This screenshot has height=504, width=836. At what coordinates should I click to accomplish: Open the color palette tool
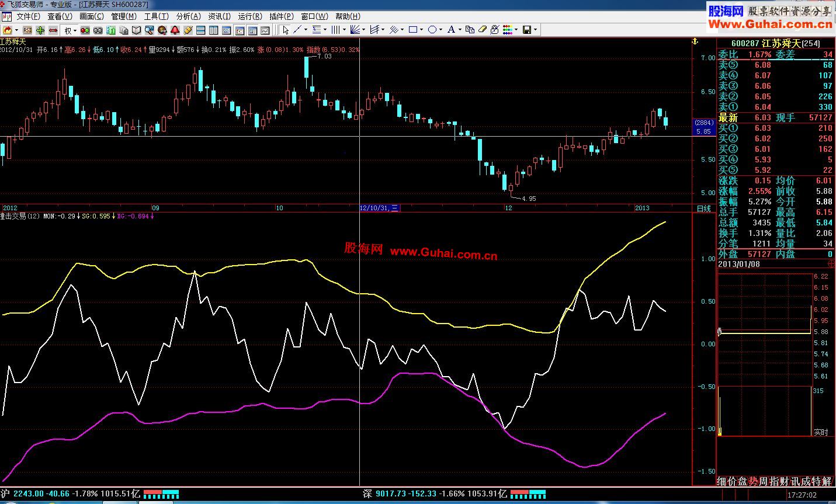click(508, 30)
